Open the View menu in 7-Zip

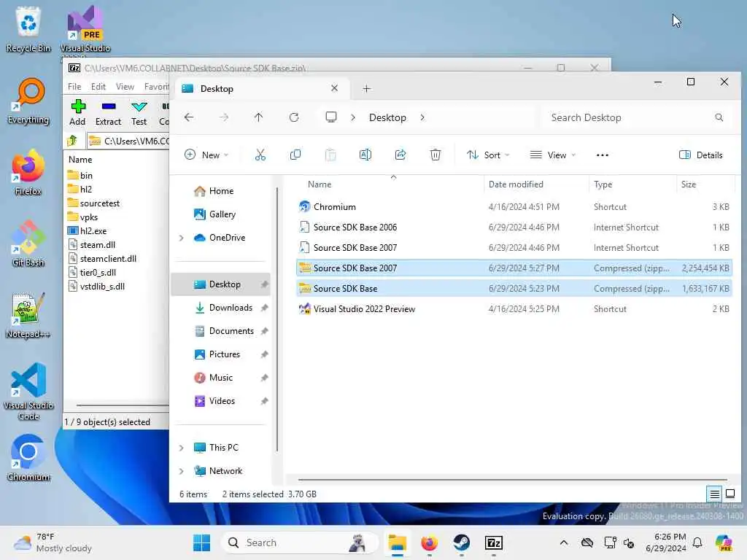click(125, 87)
